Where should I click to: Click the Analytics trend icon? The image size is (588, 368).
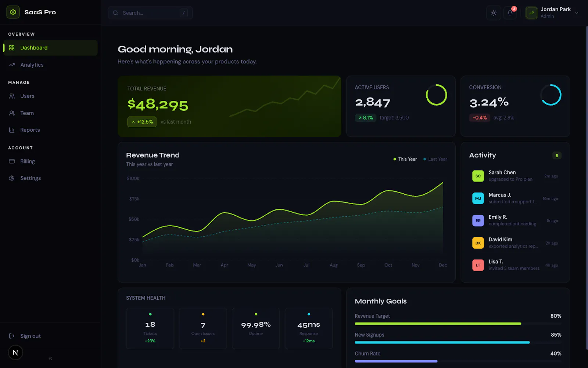click(12, 65)
